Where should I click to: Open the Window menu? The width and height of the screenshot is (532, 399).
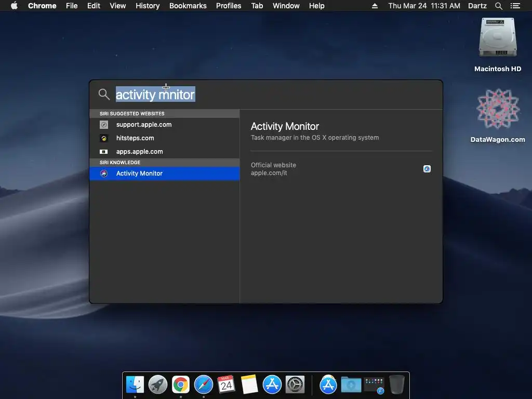[x=286, y=6]
